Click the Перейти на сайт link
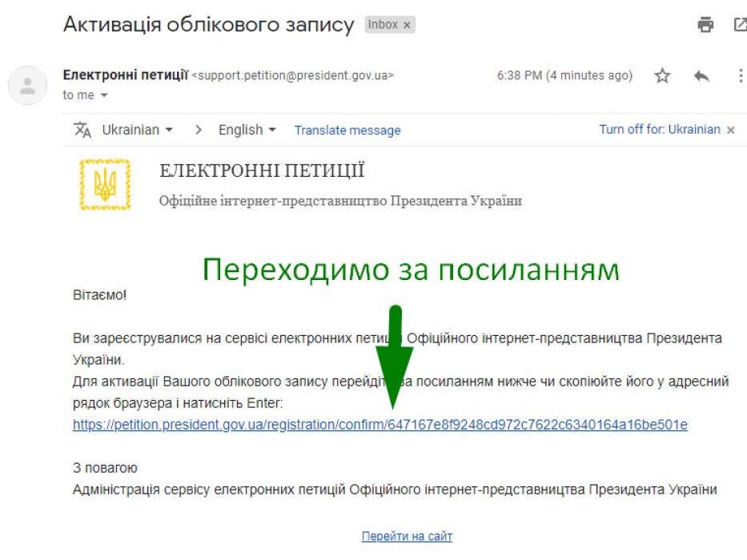This screenshot has height=560, width=747. tap(407, 536)
